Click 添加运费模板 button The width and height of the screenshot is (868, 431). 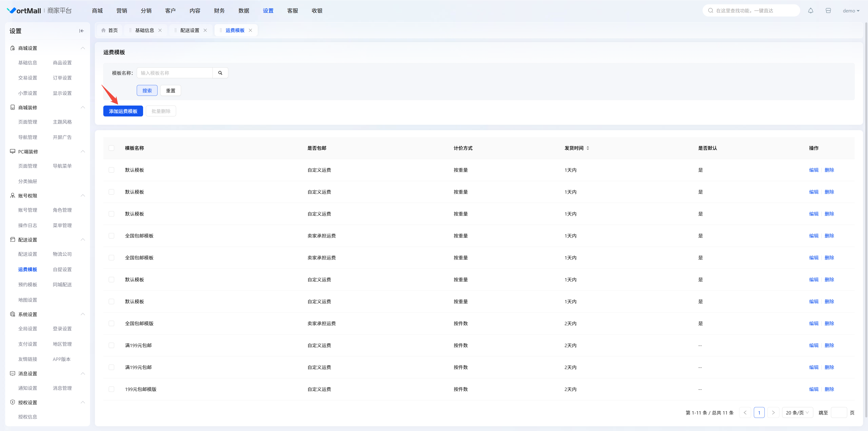123,111
